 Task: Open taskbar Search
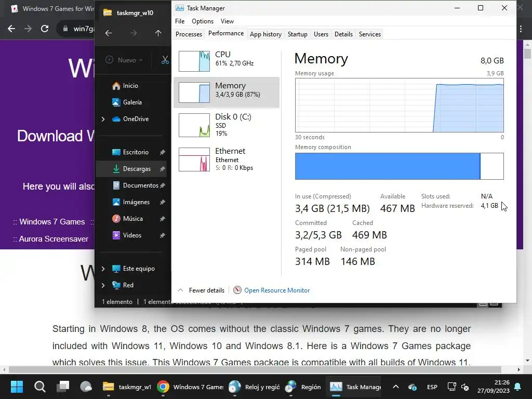(x=39, y=387)
